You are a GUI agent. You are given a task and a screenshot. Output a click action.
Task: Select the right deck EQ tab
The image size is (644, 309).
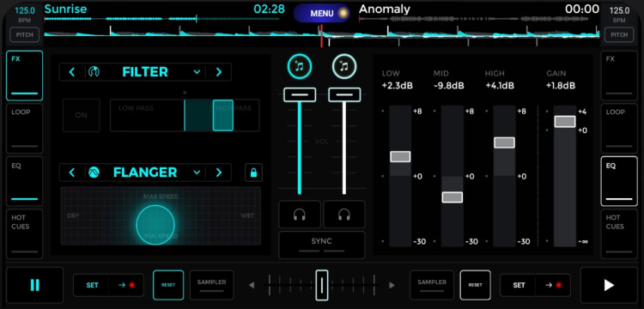(619, 181)
